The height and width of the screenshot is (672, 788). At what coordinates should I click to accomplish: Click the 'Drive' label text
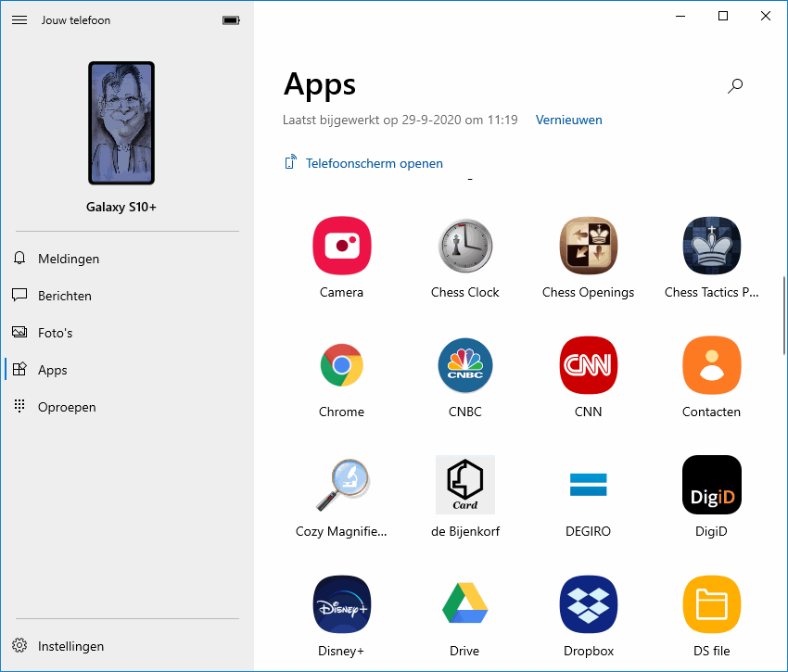click(x=464, y=652)
